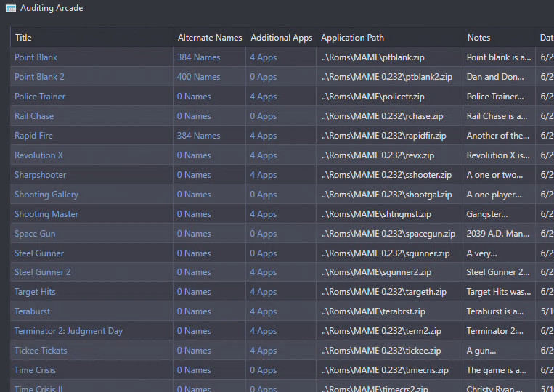Viewport: 554px width, 392px height.
Task: Click the revx.zip application path
Action: pyautogui.click(x=378, y=155)
